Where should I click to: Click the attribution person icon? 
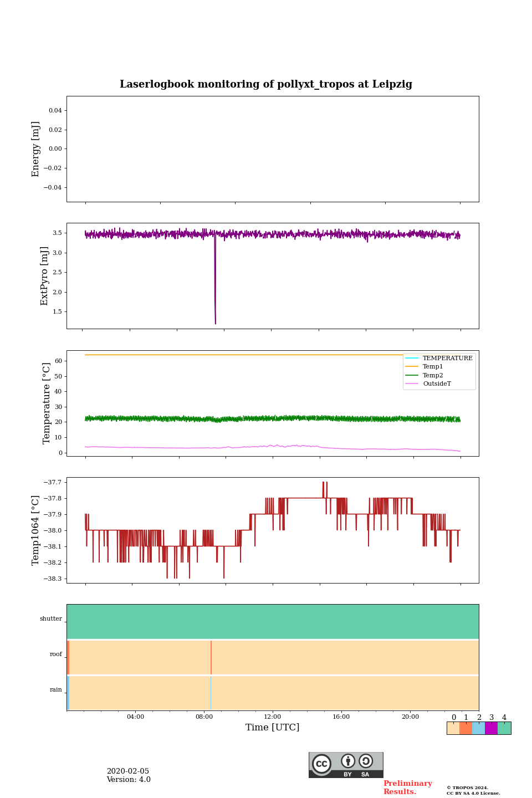coord(348,761)
